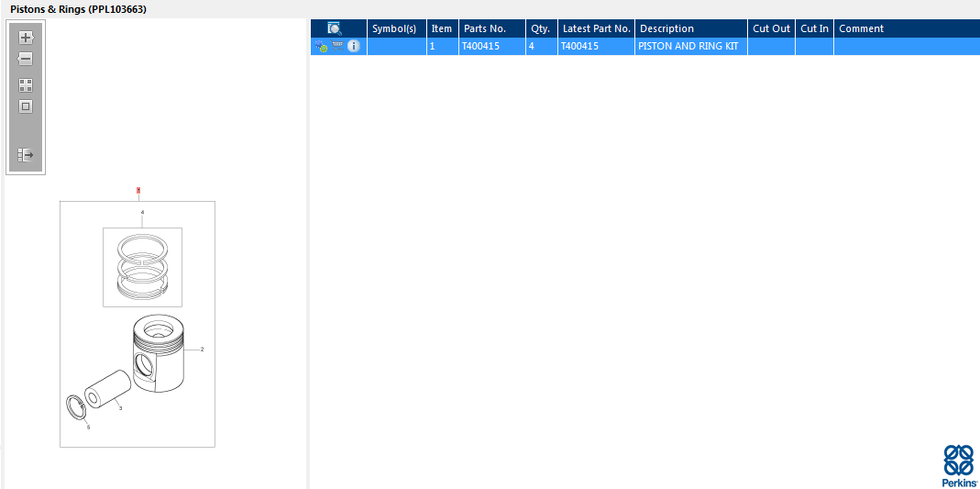The image size is (980, 489).
Task: Select the Latest Part No. column header
Action: pos(596,28)
